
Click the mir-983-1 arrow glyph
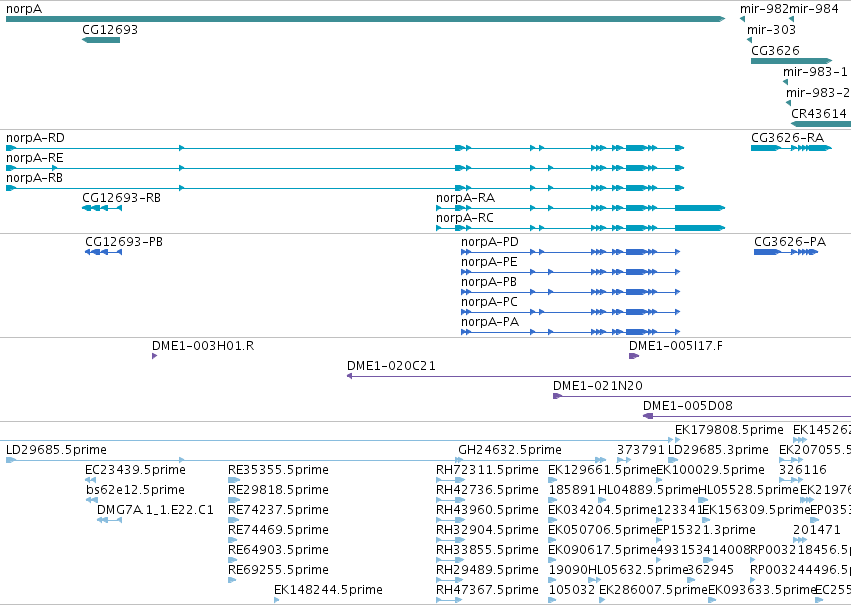point(785,82)
